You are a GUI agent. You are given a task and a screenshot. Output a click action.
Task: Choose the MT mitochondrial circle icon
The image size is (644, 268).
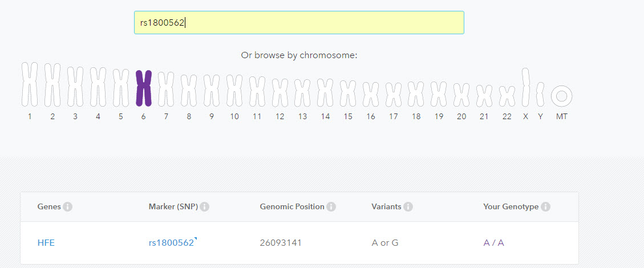point(561,95)
